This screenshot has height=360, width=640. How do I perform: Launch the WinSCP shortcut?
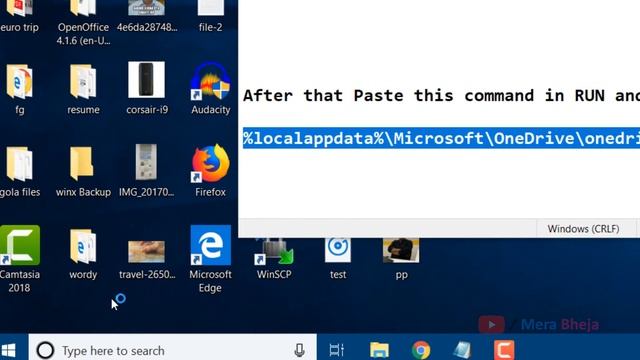(274, 259)
